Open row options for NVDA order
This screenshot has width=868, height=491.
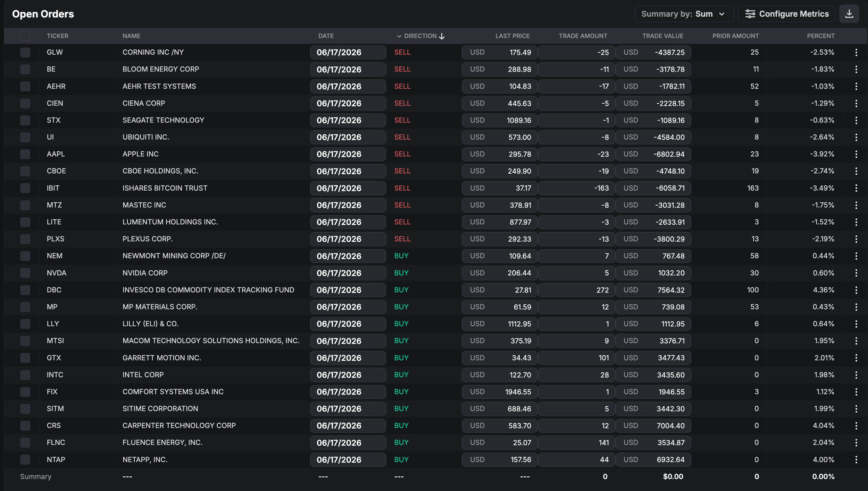tap(856, 273)
